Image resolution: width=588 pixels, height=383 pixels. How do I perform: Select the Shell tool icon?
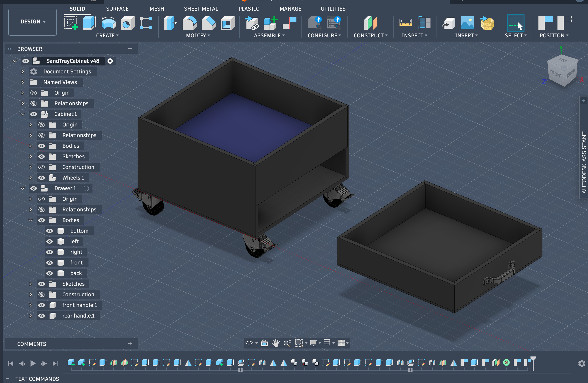coord(227,23)
